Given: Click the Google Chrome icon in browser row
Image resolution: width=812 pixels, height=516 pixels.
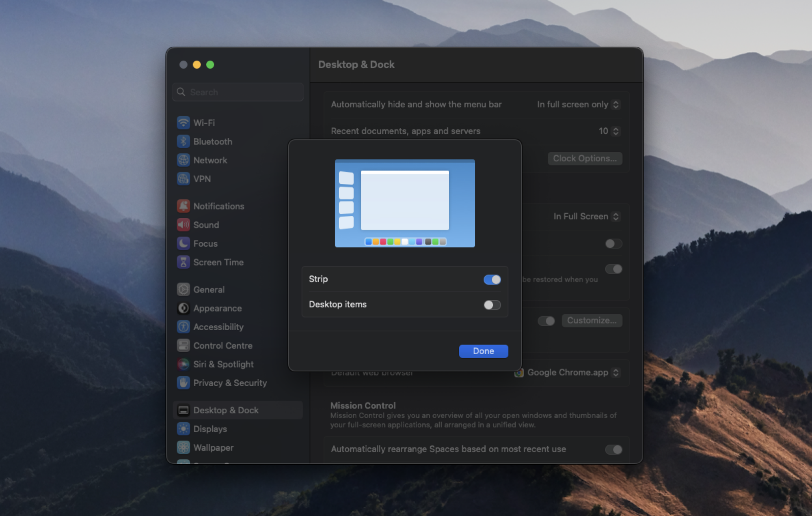Looking at the screenshot, I should (519, 372).
